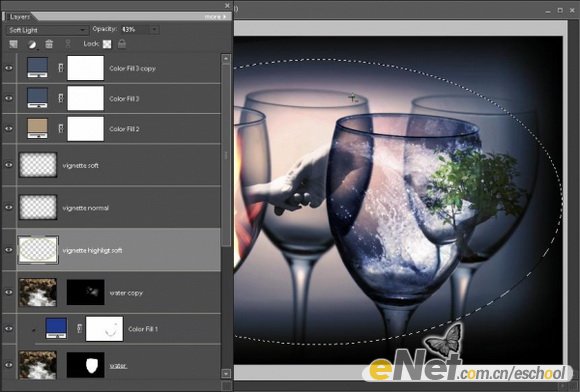Screen dimensions: 580x392
Task: Maximize the image document window
Action: [x=560, y=10]
